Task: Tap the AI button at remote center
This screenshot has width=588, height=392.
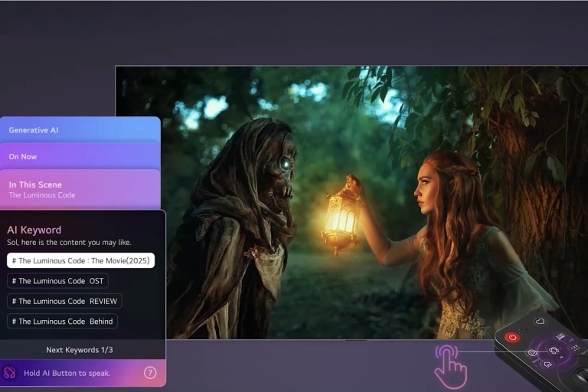Action: pyautogui.click(x=554, y=351)
